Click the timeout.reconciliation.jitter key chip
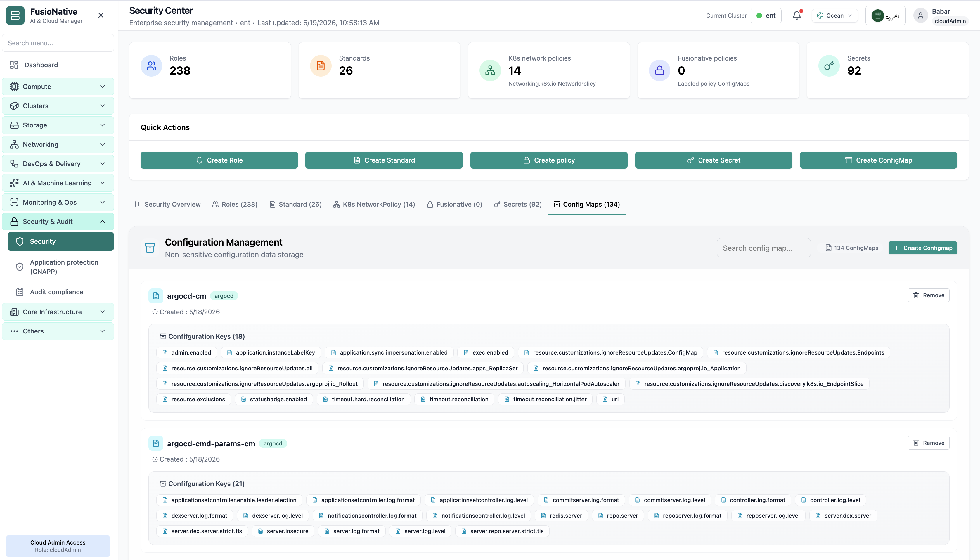 (545, 399)
